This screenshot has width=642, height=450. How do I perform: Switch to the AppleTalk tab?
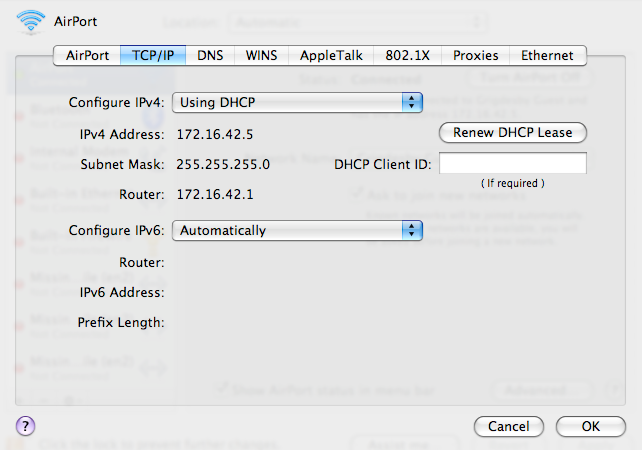[x=330, y=56]
